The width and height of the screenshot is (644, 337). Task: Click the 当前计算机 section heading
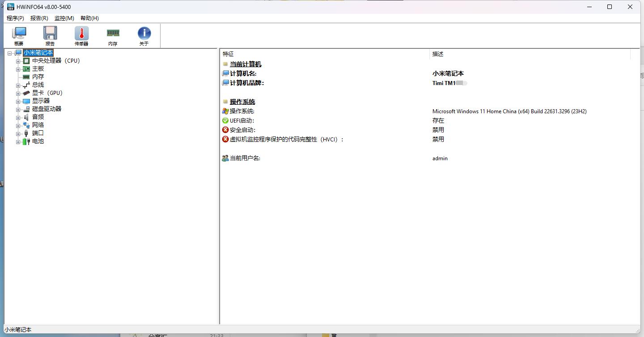coord(246,64)
